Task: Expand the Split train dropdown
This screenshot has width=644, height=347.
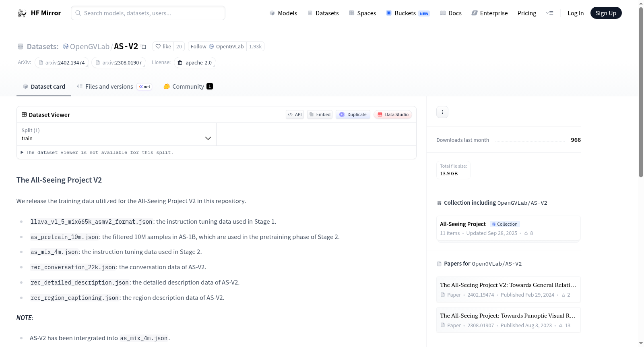Action: point(116,134)
